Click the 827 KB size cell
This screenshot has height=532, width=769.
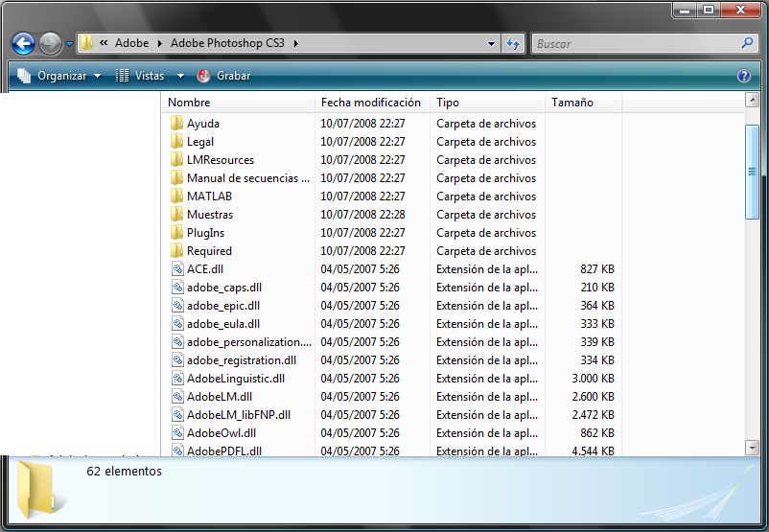(597, 269)
